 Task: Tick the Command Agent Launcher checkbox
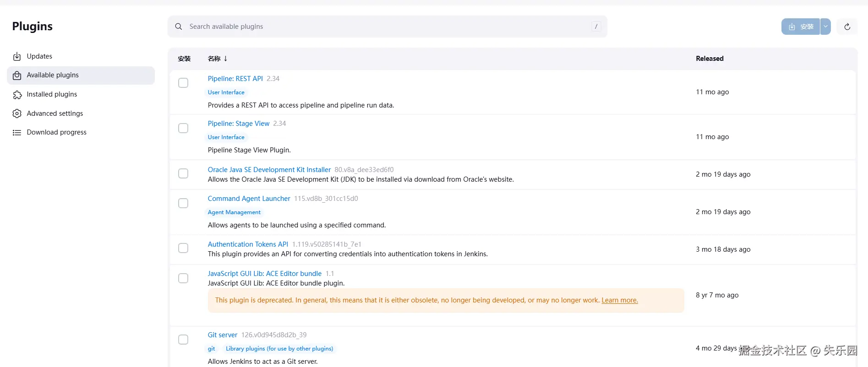[183, 203]
